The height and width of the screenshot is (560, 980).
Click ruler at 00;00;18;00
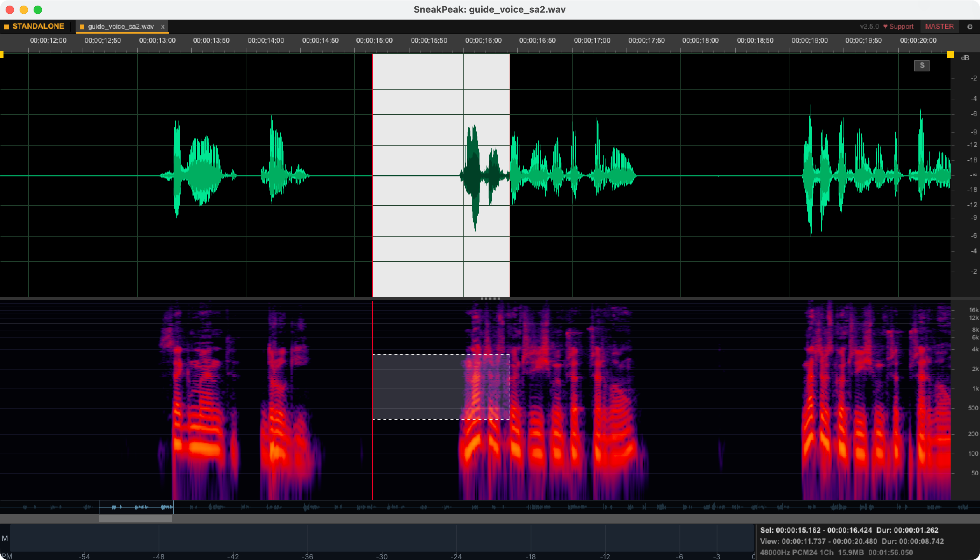click(x=700, y=40)
